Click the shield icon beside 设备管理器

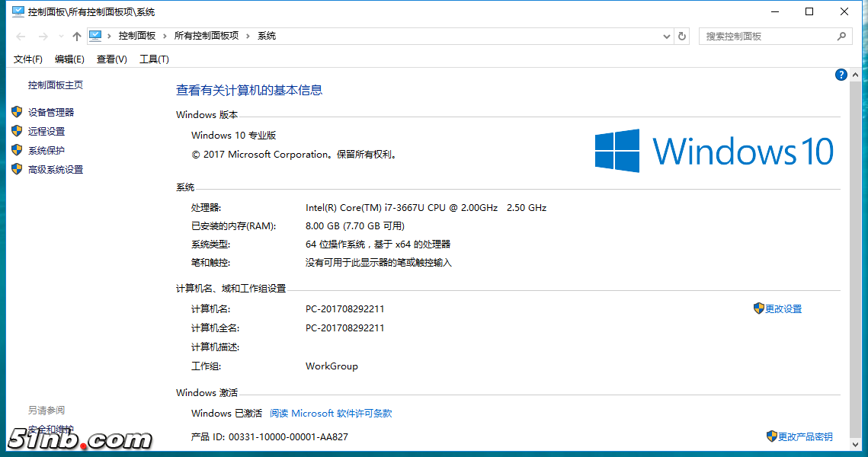click(x=17, y=112)
